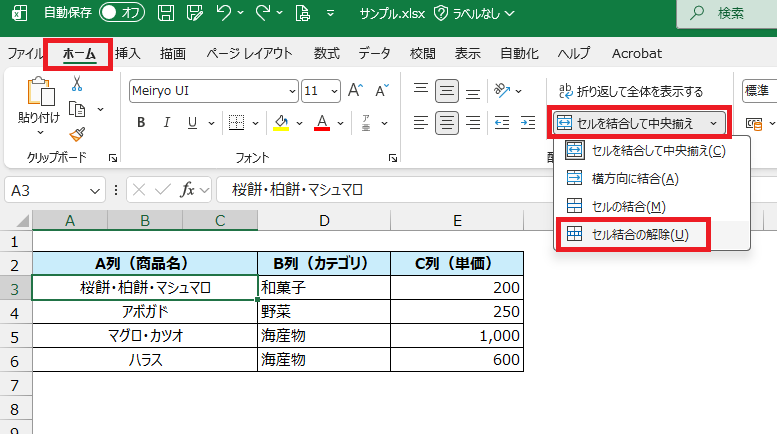Toggle Italic formatting button
Screen dimensions: 777x434
coord(167,123)
